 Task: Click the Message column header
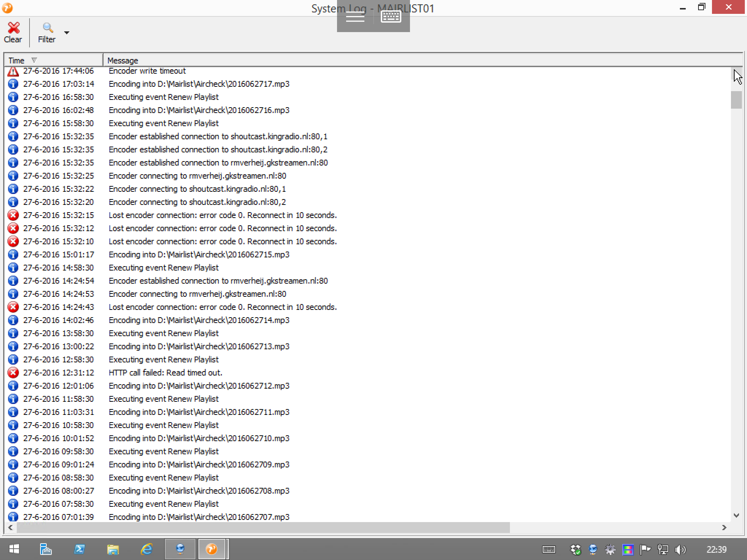423,60
